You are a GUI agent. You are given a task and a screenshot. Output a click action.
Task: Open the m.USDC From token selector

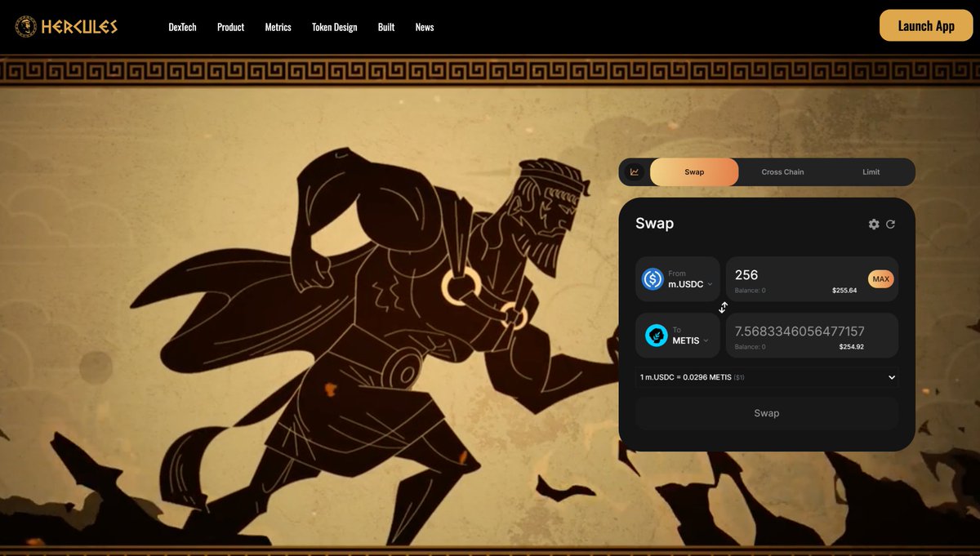[x=678, y=279]
